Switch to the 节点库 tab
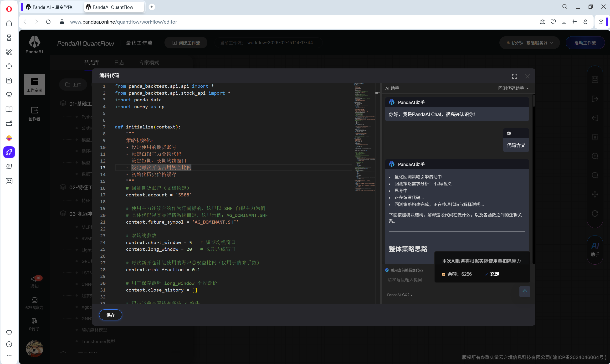 coord(92,62)
